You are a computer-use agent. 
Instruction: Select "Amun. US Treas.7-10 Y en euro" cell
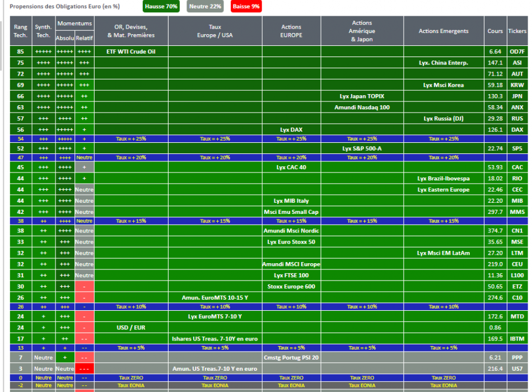click(x=215, y=369)
